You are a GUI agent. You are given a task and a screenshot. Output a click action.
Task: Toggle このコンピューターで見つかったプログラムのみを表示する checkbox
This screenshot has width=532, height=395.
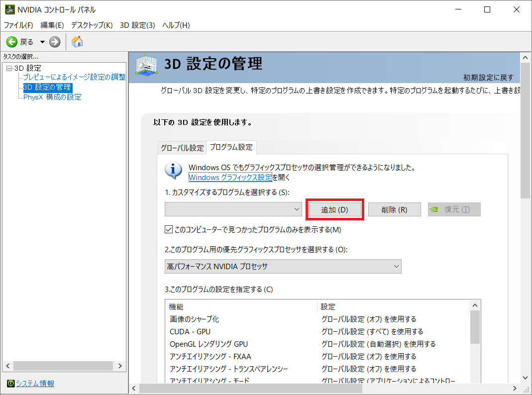(x=168, y=230)
